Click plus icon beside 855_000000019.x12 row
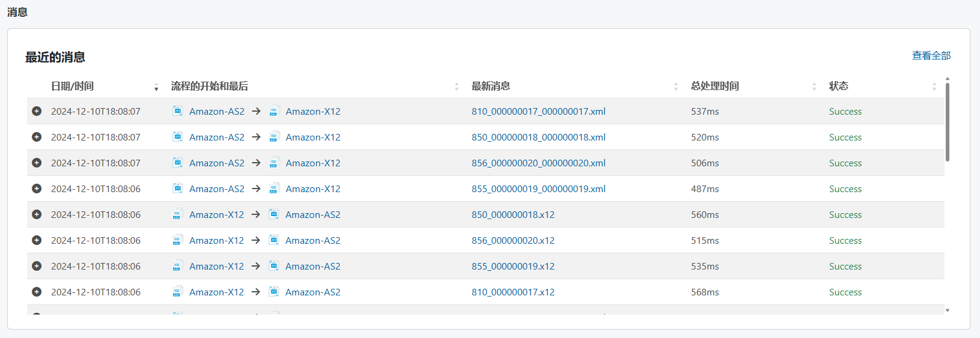This screenshot has height=338, width=980. coord(37,266)
